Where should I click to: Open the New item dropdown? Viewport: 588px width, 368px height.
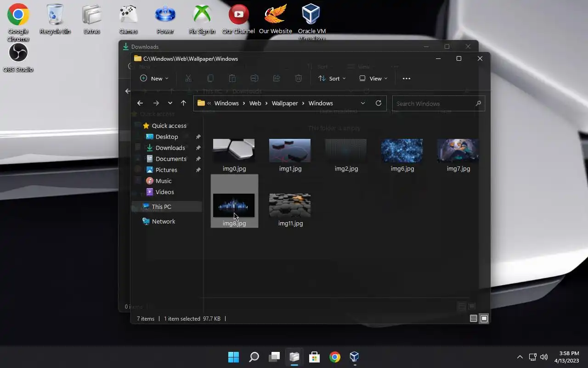click(x=154, y=79)
